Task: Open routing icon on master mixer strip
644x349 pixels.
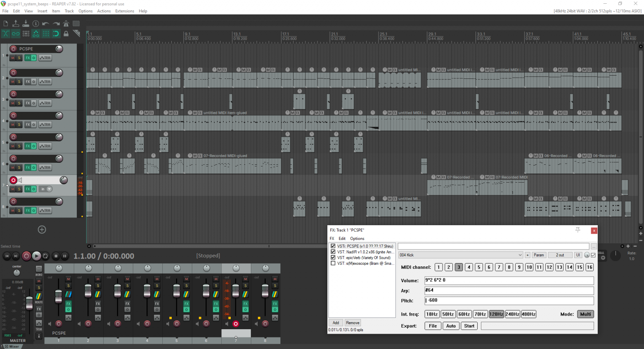Action: (39, 296)
